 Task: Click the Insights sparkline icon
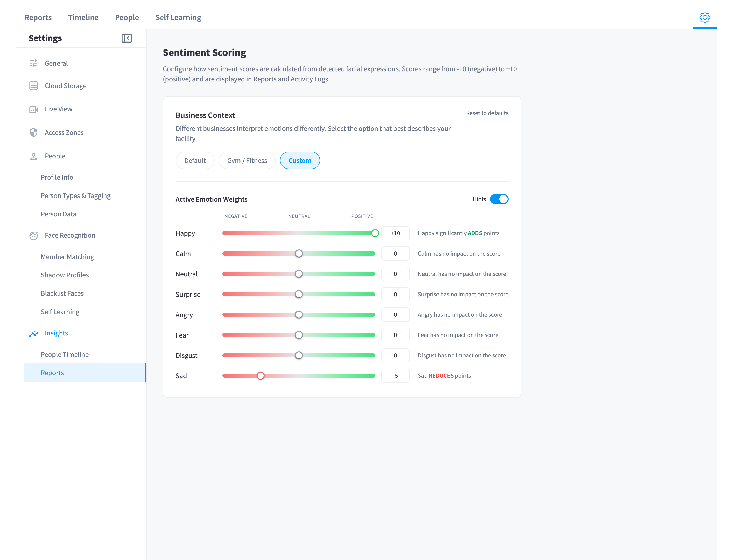click(34, 333)
